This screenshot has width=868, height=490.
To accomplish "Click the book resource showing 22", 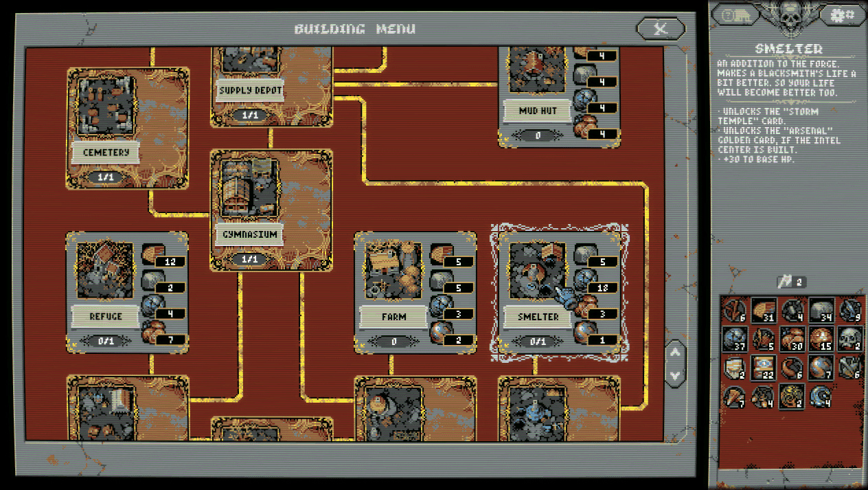I will coord(763,368).
